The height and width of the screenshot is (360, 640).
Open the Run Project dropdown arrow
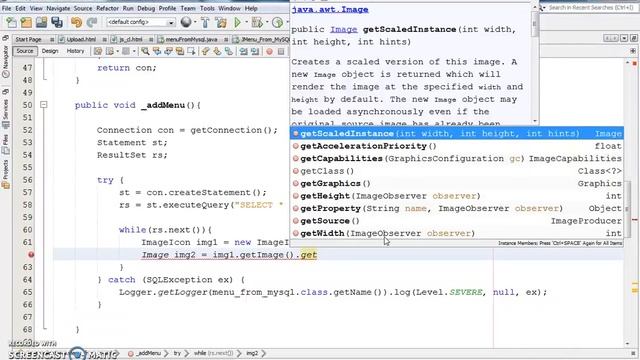click(x=246, y=22)
